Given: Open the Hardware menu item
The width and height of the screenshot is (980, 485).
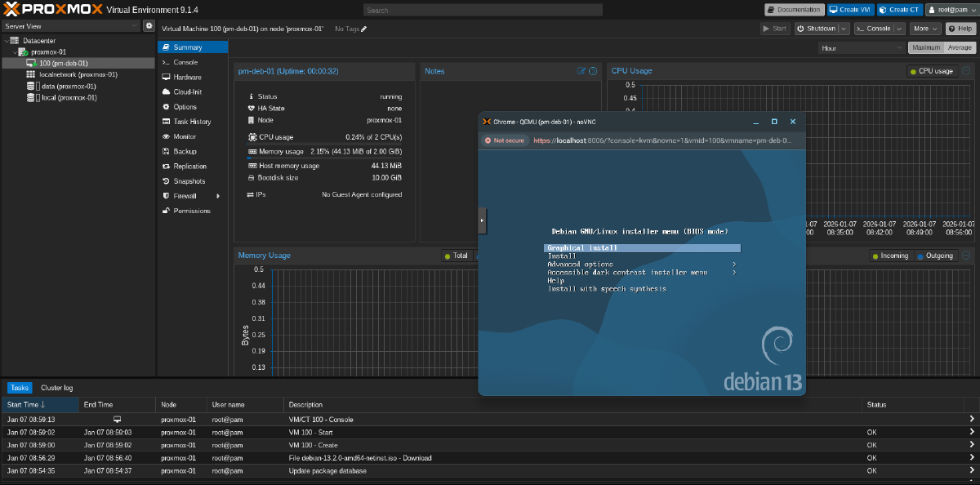Looking at the screenshot, I should (187, 77).
